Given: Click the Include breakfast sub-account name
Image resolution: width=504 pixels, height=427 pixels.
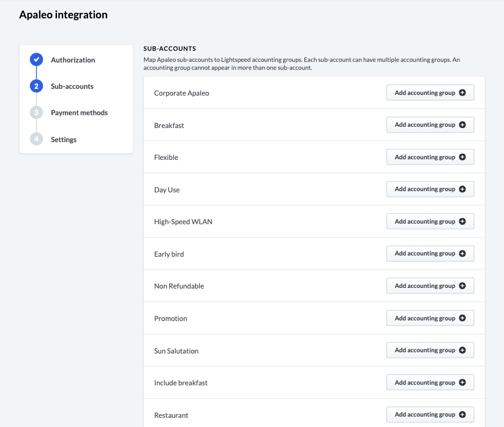Looking at the screenshot, I should pyautogui.click(x=181, y=383).
